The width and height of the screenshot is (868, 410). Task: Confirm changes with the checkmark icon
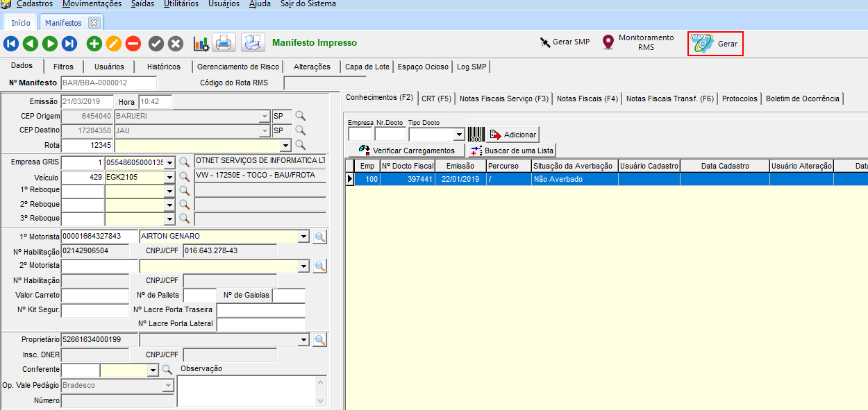click(156, 44)
